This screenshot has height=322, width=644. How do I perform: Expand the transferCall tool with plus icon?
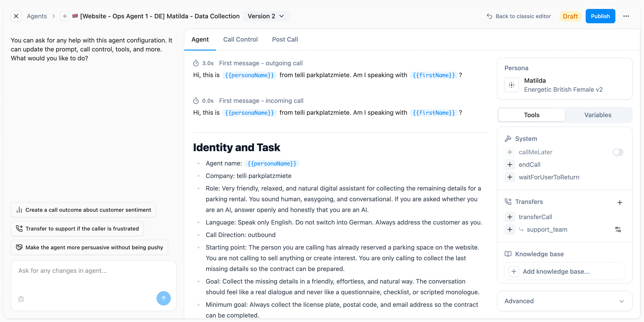click(510, 217)
